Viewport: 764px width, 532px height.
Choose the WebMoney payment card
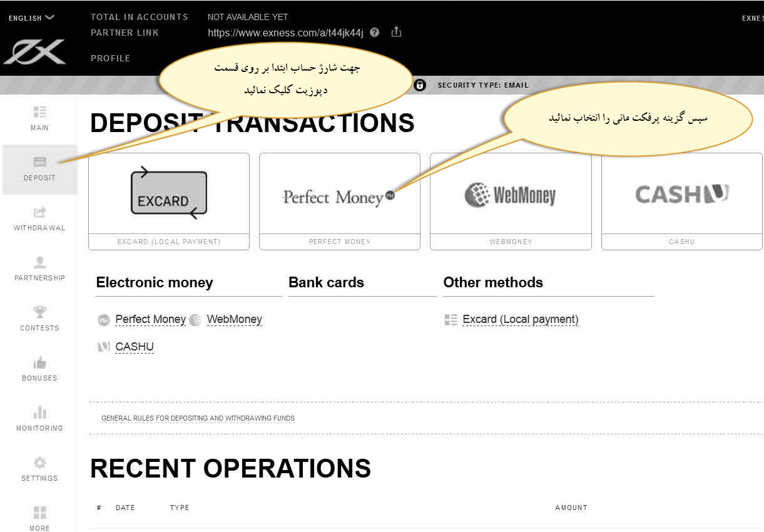(511, 202)
